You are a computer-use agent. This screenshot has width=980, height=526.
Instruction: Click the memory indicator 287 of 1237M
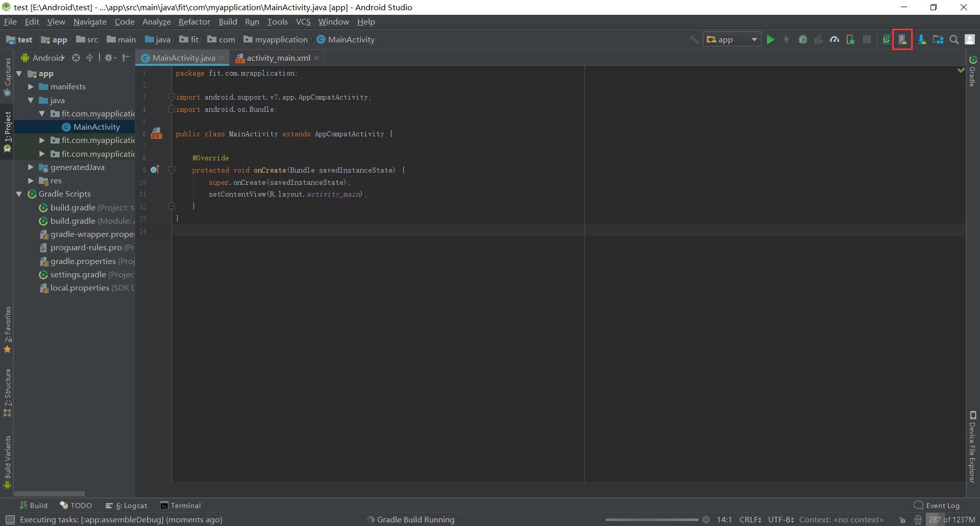[952, 520]
